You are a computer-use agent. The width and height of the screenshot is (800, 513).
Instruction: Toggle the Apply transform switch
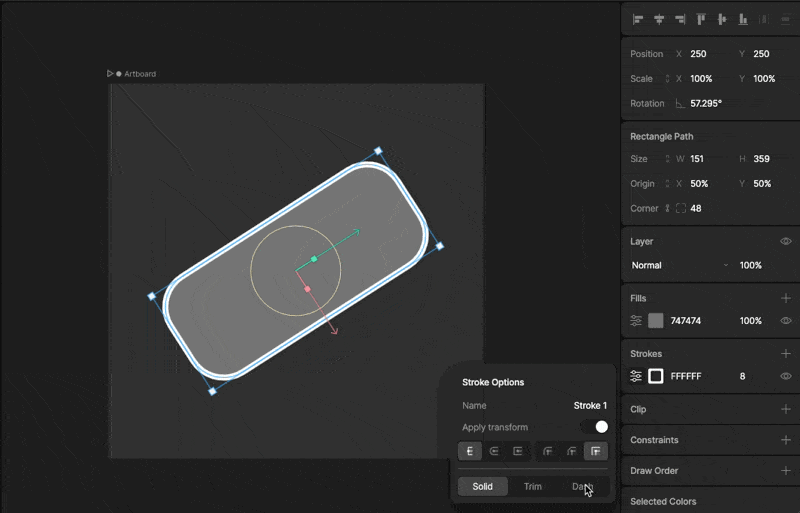click(x=595, y=427)
